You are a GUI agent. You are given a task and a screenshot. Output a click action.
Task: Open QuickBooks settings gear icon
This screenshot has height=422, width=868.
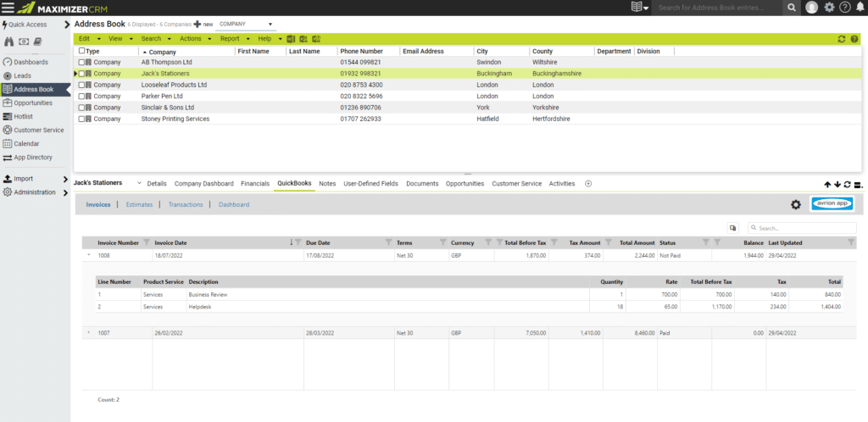pyautogui.click(x=795, y=204)
